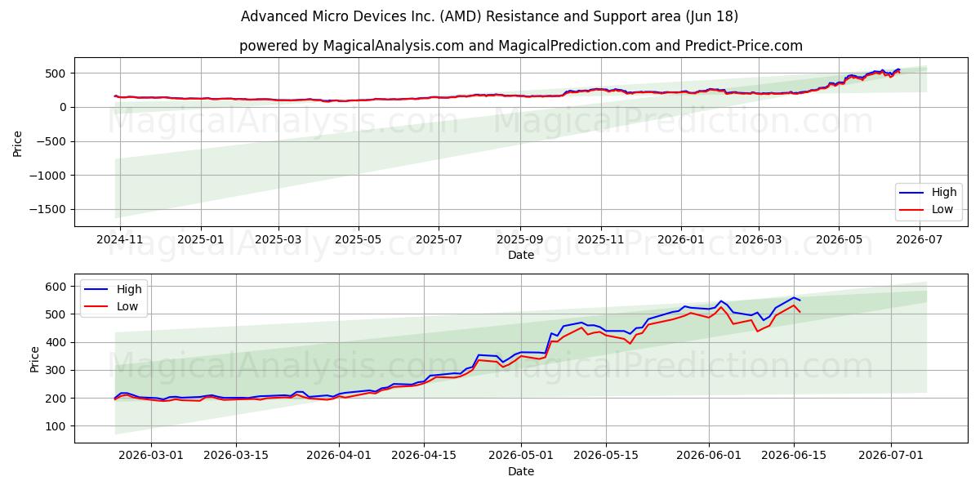
Task: Click the 'Date' axis label of upper chart
Action: (521, 255)
